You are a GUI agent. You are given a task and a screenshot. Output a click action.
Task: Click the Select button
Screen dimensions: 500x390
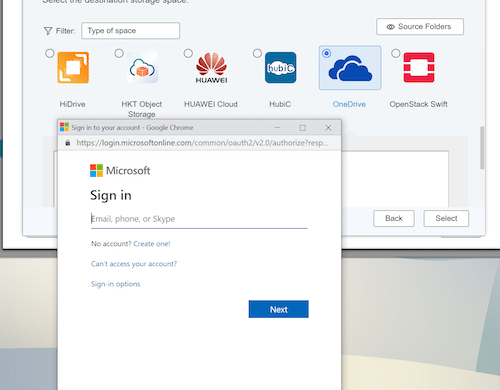click(x=446, y=219)
